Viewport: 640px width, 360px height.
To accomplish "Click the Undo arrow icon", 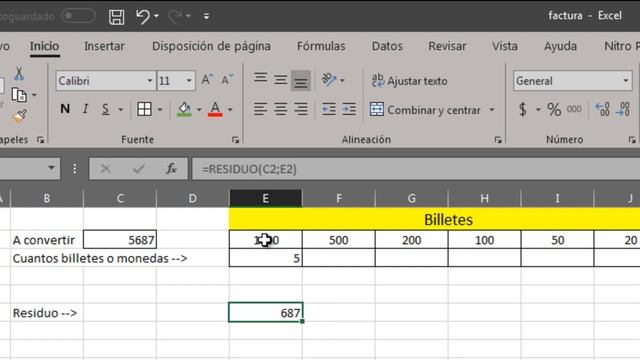I will point(143,16).
